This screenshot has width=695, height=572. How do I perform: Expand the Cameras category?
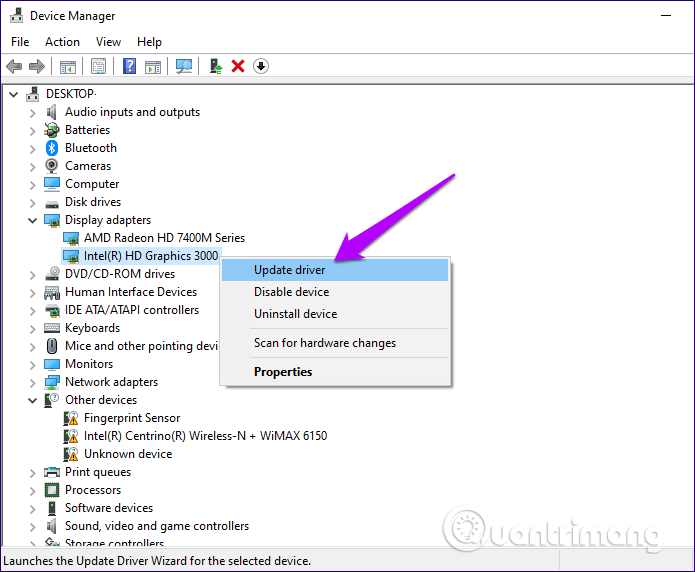32,167
